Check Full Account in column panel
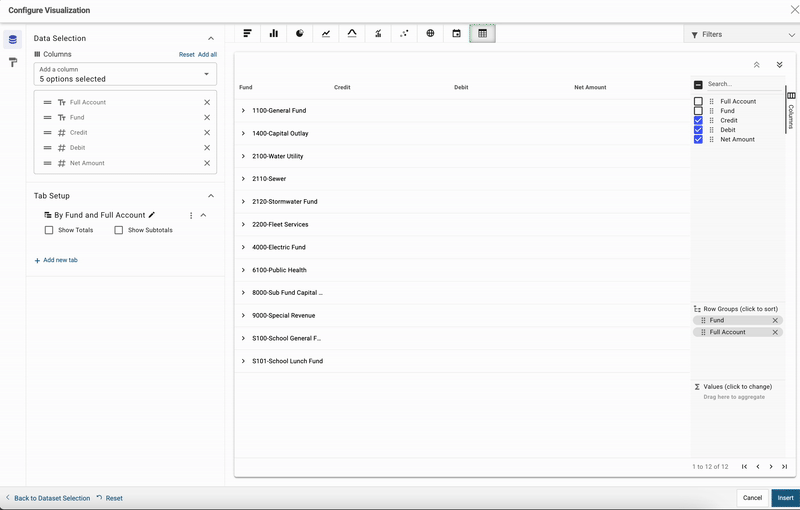Viewport: 800px width, 510px height. click(698, 101)
